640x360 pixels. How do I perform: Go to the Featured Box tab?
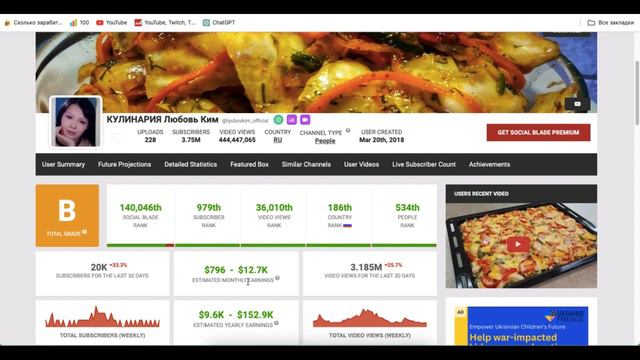click(x=249, y=164)
